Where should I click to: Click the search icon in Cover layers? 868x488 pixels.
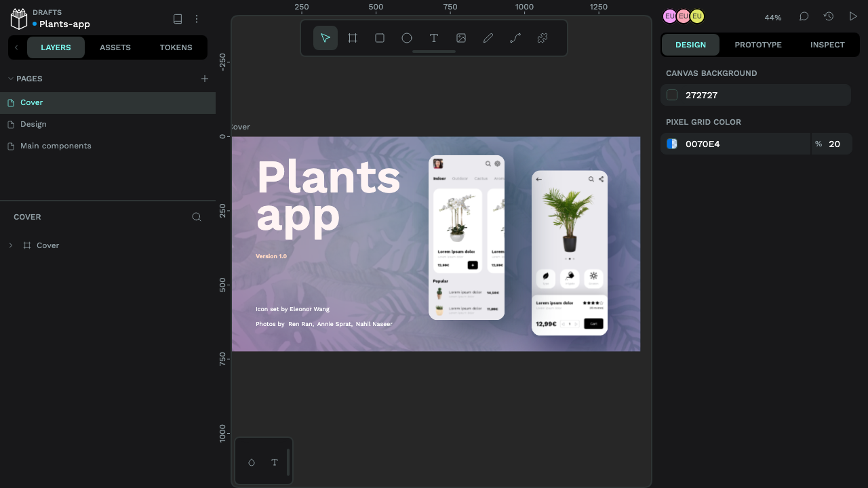[197, 217]
